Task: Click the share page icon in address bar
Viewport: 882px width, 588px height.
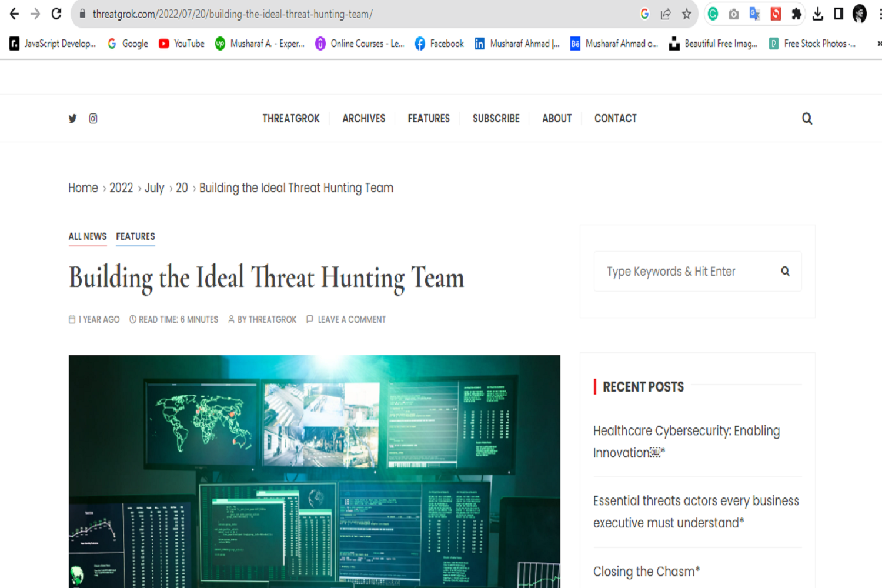Action: (666, 14)
